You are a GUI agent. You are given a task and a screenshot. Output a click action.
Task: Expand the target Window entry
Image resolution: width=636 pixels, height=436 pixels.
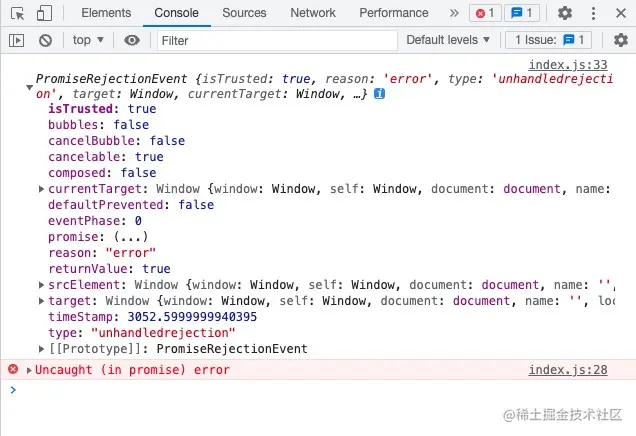click(41, 301)
